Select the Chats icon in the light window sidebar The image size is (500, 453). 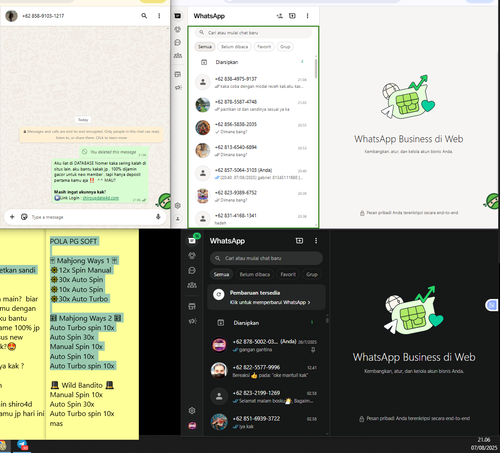point(178,16)
